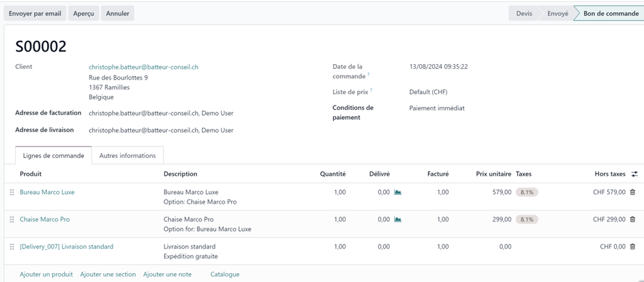644x282 pixels.
Task: Grab drag handle of Livraison standard line
Action: 12,247
